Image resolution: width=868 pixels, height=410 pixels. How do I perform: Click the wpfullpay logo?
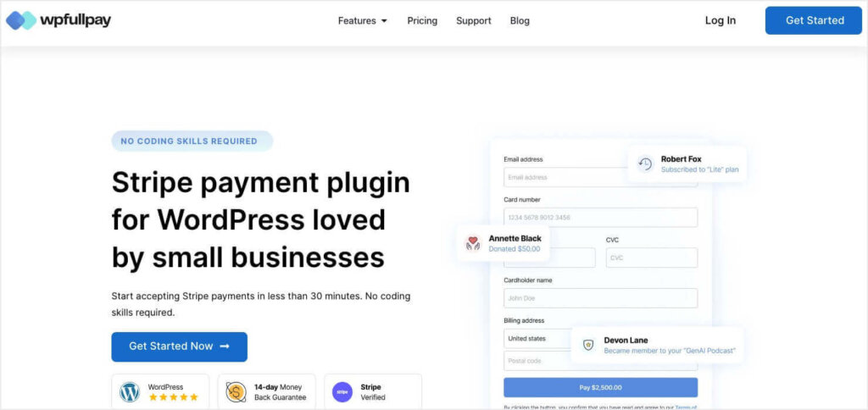pyautogui.click(x=58, y=20)
